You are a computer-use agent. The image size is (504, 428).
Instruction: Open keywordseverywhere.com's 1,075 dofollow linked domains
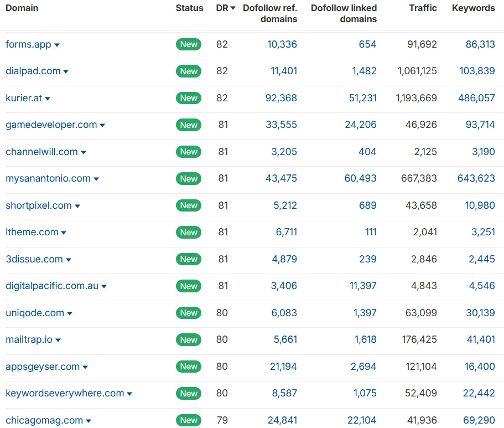(365, 394)
